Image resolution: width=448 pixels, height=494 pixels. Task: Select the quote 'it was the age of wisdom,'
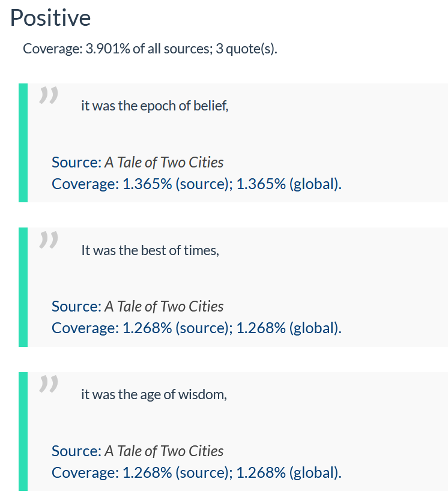[154, 394]
